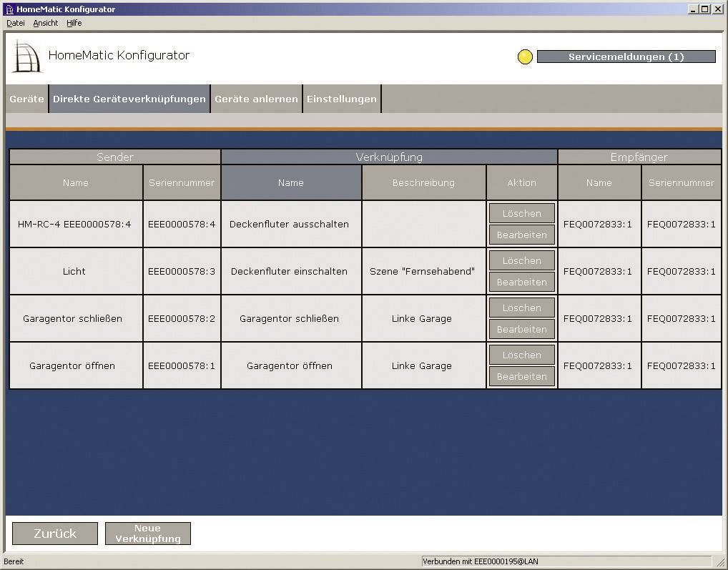Viewport: 728px width, 570px height.
Task: Open the Servicemeldungen (1) notifications
Action: point(626,57)
